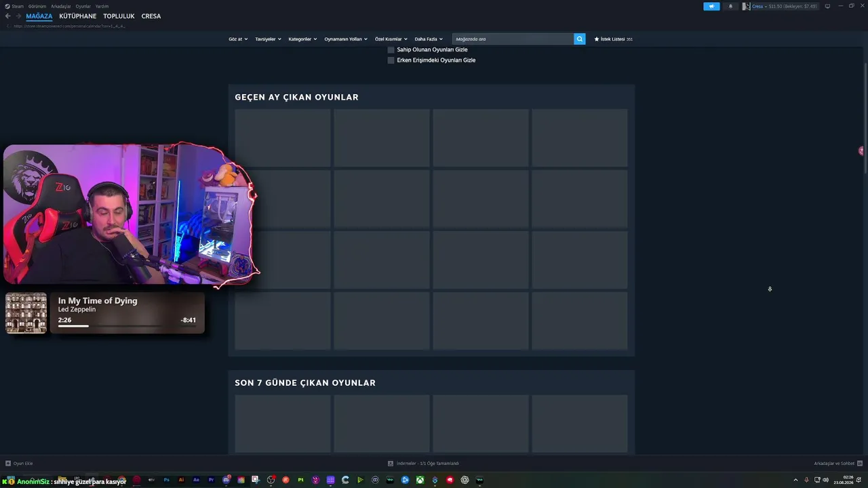Expand the Oynamanın Yolları dropdown
This screenshot has height=488, width=868.
(346, 39)
